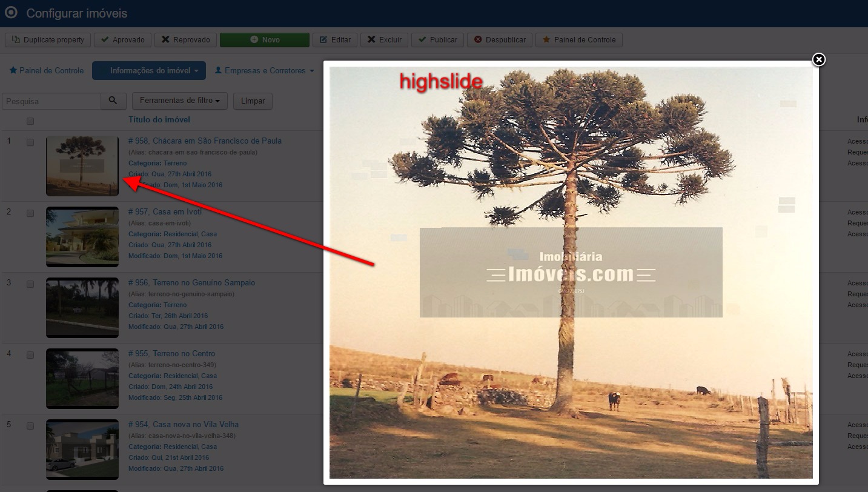868x492 pixels.
Task: Open thumbnail of Casa nova no Vila Velha
Action: tap(82, 450)
